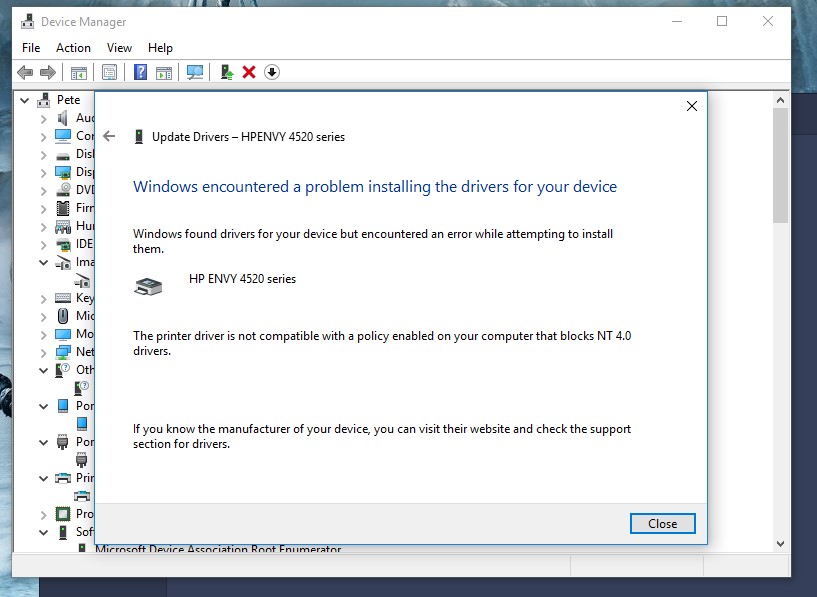The height and width of the screenshot is (597, 817).
Task: Toggle the show/hide action pane toolbar icon
Action: (164, 72)
